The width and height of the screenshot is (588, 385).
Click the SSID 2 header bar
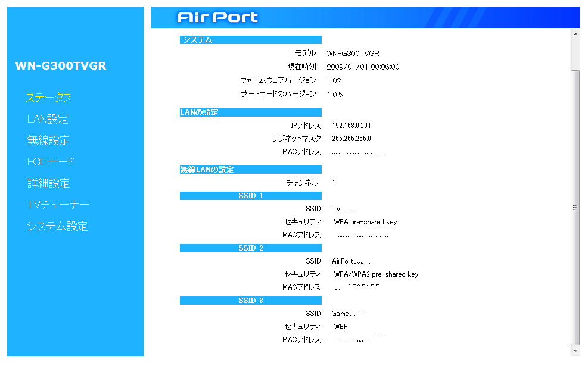tap(250, 248)
